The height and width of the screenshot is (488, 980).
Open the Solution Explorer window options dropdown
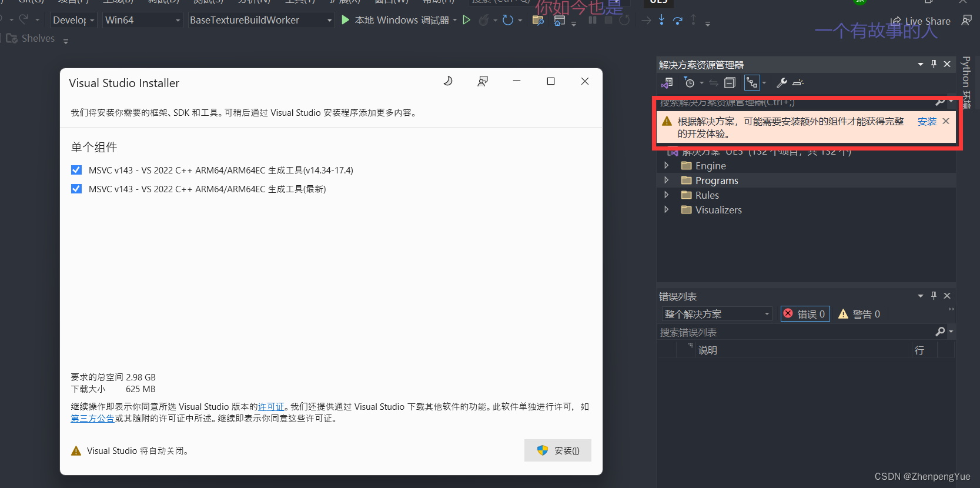921,64
